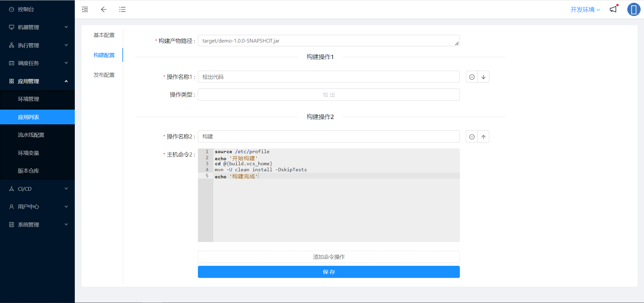
Task: Collapse the 应用管理 menu chevron
Action: pos(66,81)
